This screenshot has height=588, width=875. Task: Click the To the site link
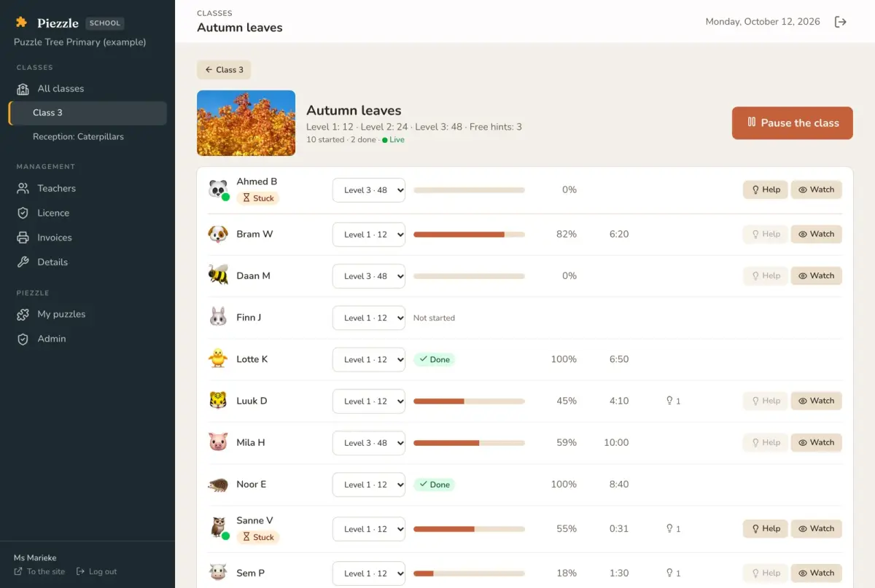tap(39, 572)
